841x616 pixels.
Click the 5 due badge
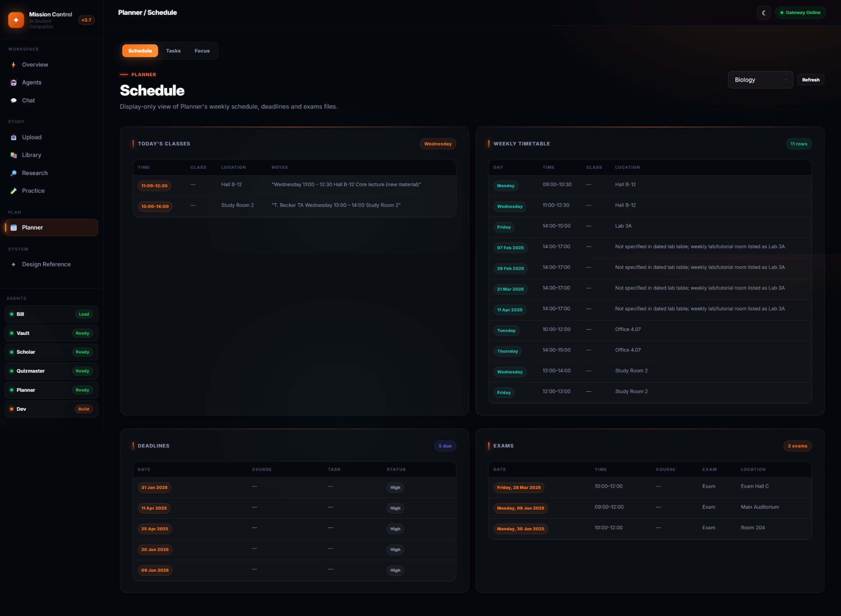coord(445,446)
